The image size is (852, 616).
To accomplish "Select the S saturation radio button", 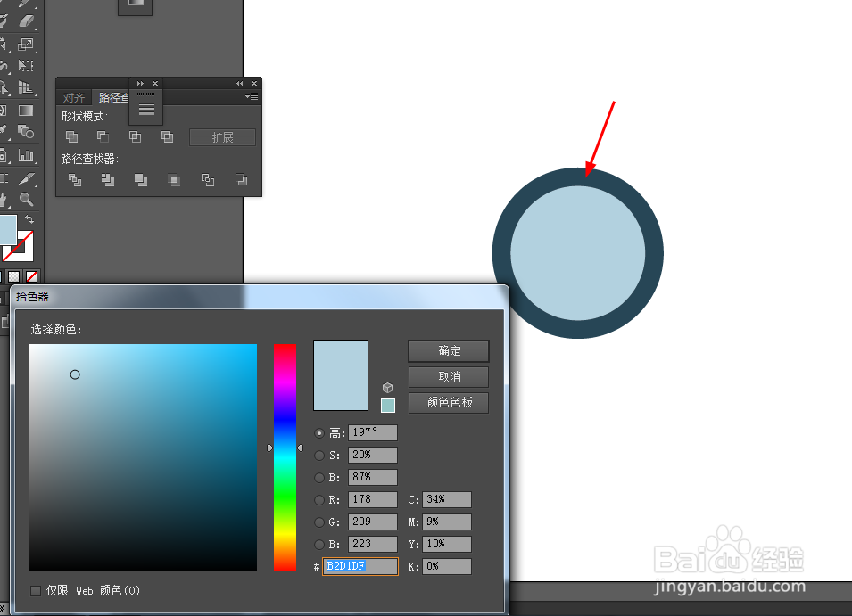I will 319,456.
